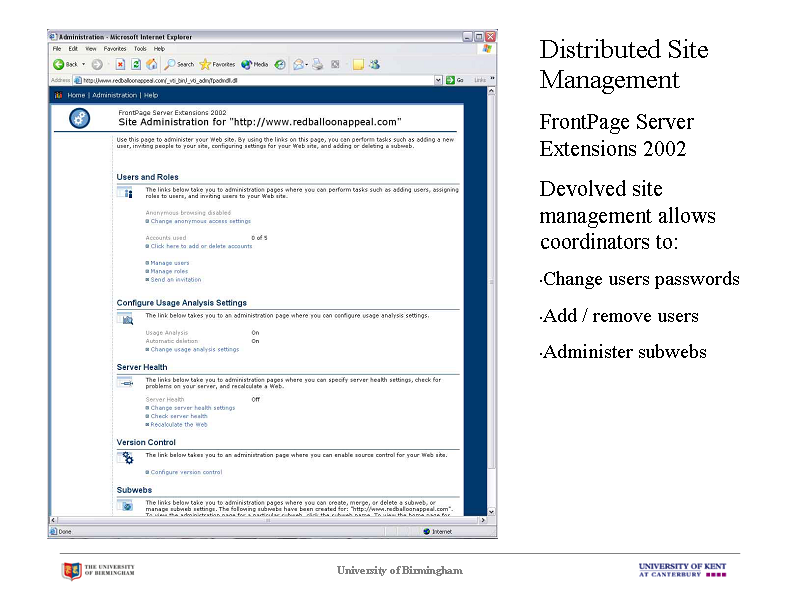Open Change anonymous access settings link
Image resolution: width=800 pixels, height=600 pixels.
[x=201, y=221]
